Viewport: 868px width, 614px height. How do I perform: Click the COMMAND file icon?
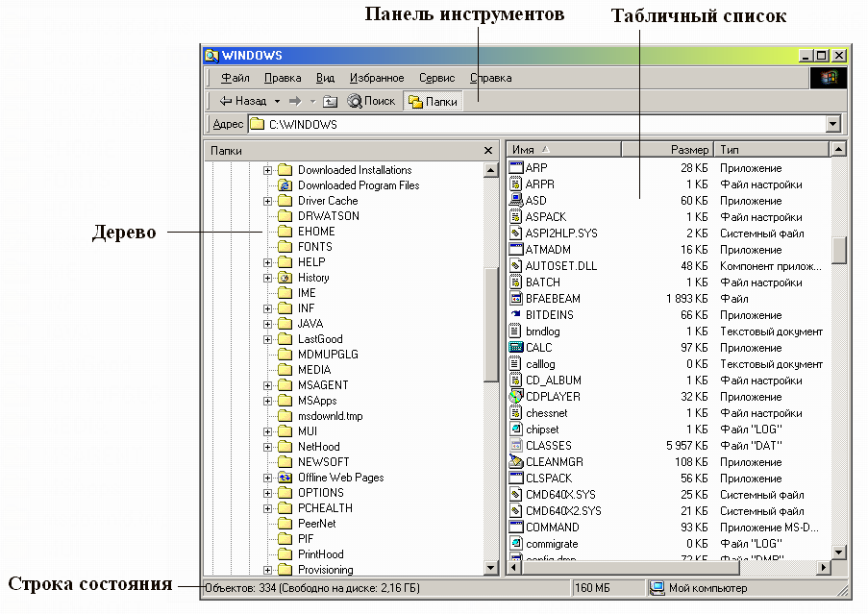click(516, 528)
